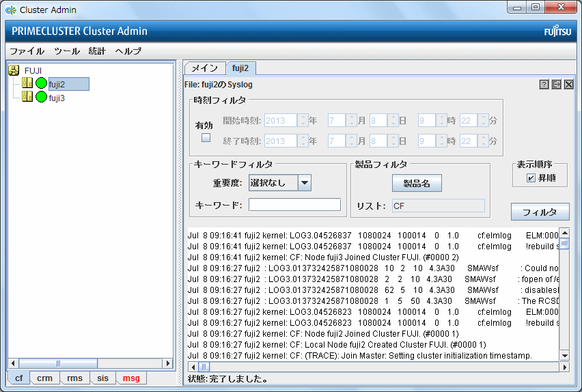Image resolution: width=582 pixels, height=392 pixels.
Task: Enable the time filter 有効 checkbox
Action: 206,138
